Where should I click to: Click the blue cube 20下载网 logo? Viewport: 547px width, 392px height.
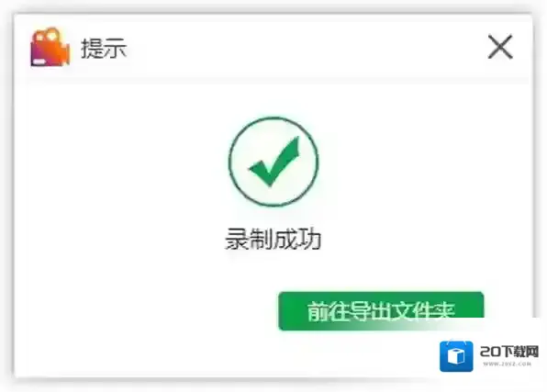(456, 356)
